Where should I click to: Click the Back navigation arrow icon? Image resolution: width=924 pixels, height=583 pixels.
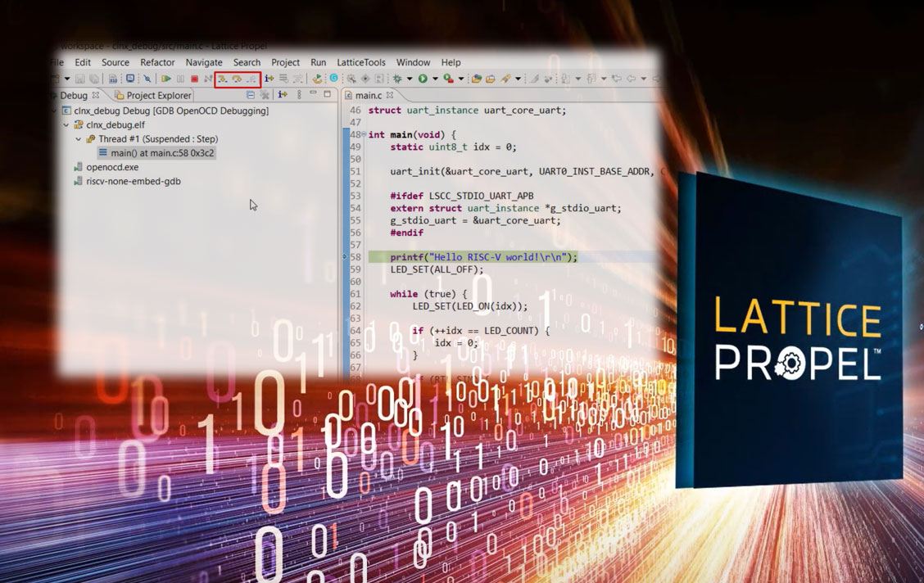(x=631, y=79)
